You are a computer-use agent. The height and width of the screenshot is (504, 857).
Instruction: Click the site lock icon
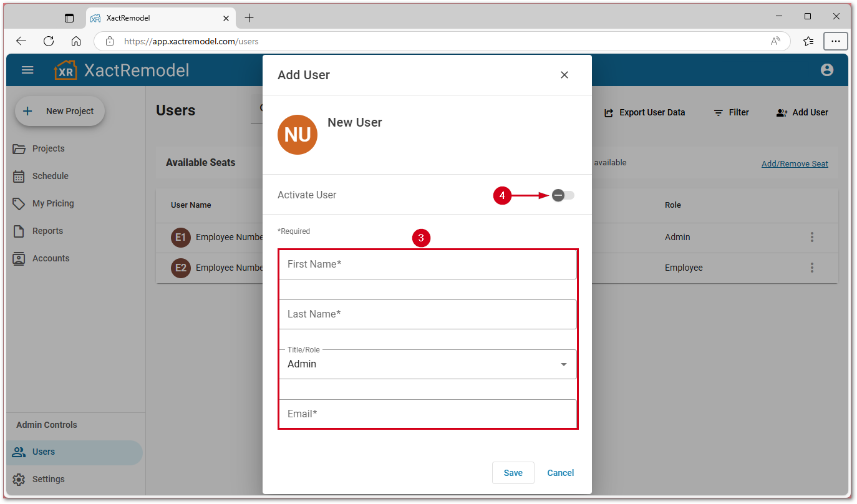point(110,41)
